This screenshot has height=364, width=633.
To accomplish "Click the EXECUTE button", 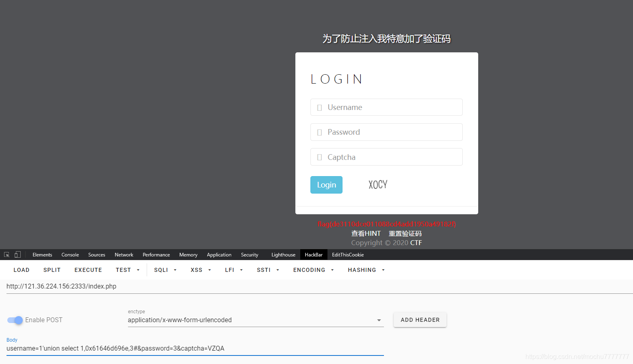I will click(x=88, y=270).
